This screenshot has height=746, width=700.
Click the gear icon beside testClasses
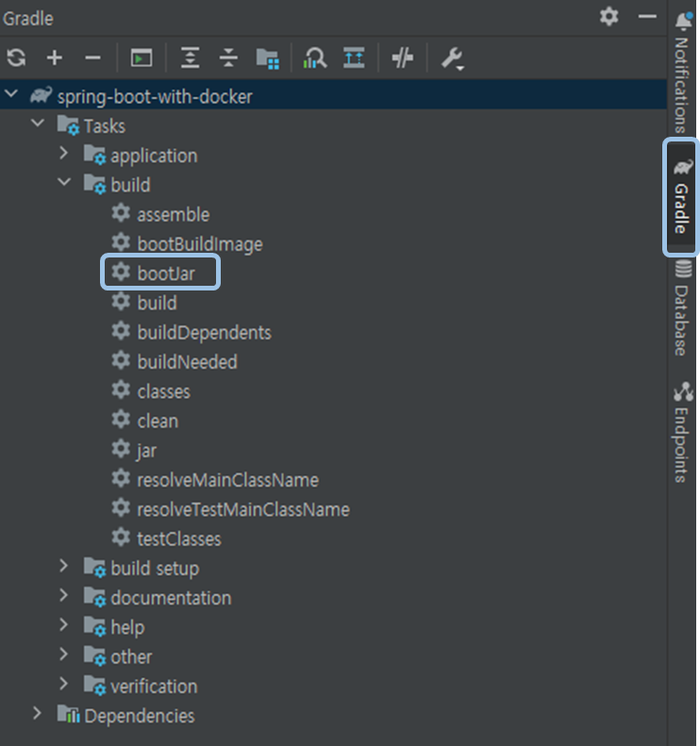121,538
